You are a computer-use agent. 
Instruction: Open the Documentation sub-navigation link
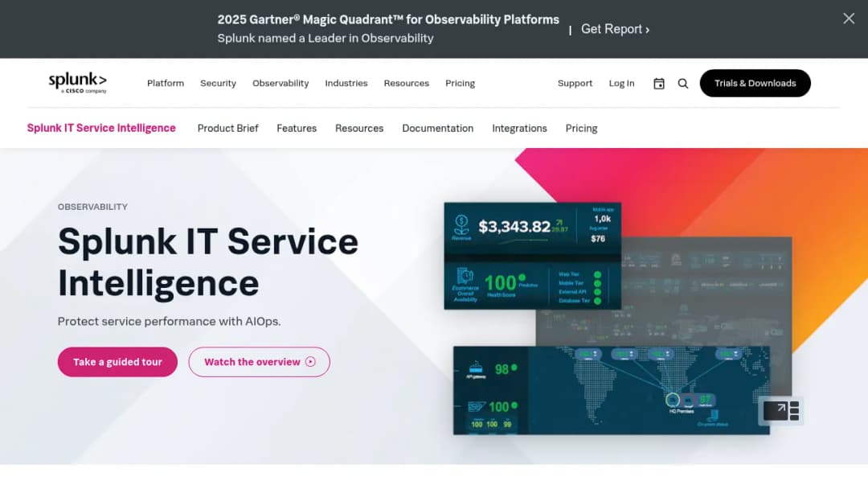(438, 128)
